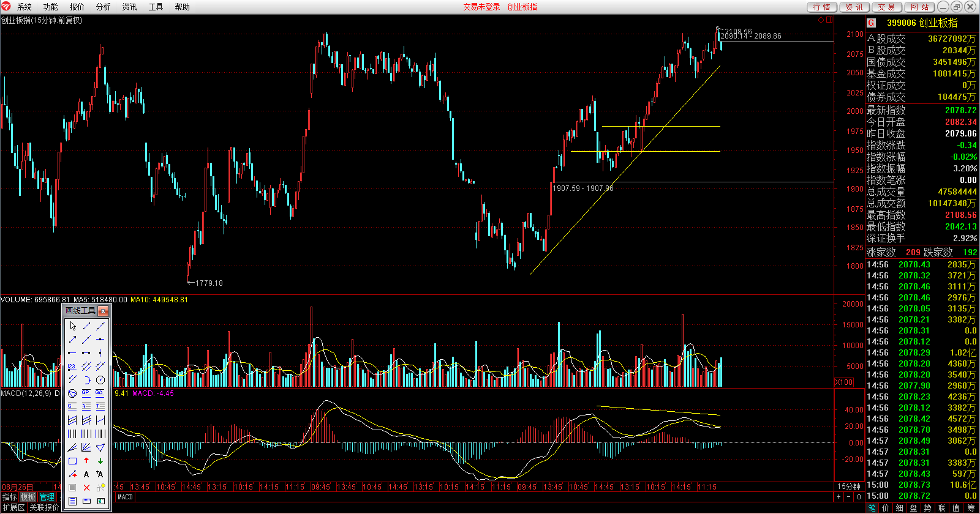Open the 工具 menu

156,7
